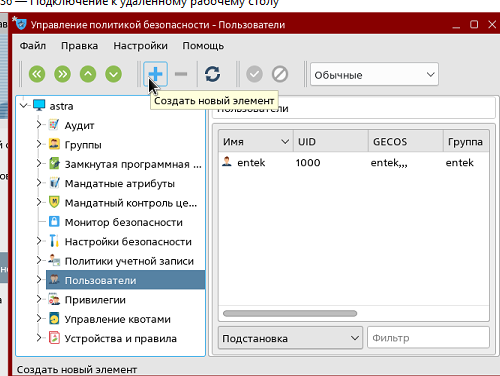The image size is (500, 376).
Task: Select Привилегии text in tree
Action: (x=95, y=300)
